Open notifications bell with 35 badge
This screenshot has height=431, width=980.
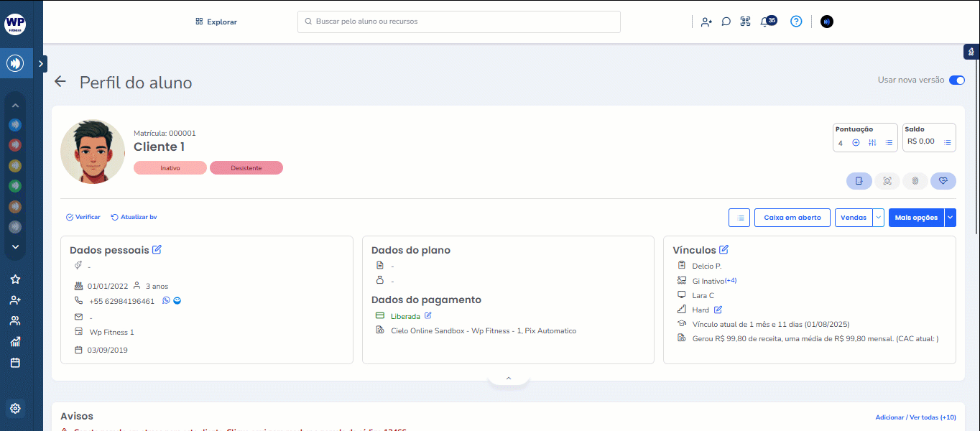tap(765, 22)
